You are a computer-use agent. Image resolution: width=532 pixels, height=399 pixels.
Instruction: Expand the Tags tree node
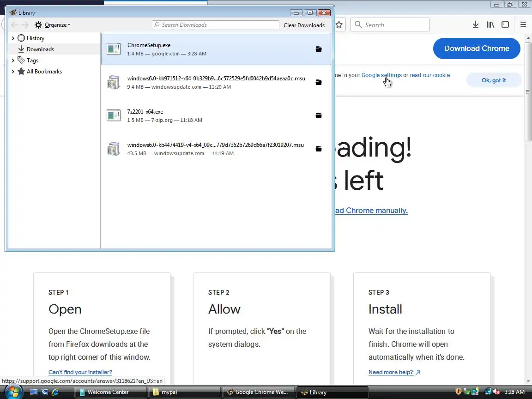coord(13,60)
